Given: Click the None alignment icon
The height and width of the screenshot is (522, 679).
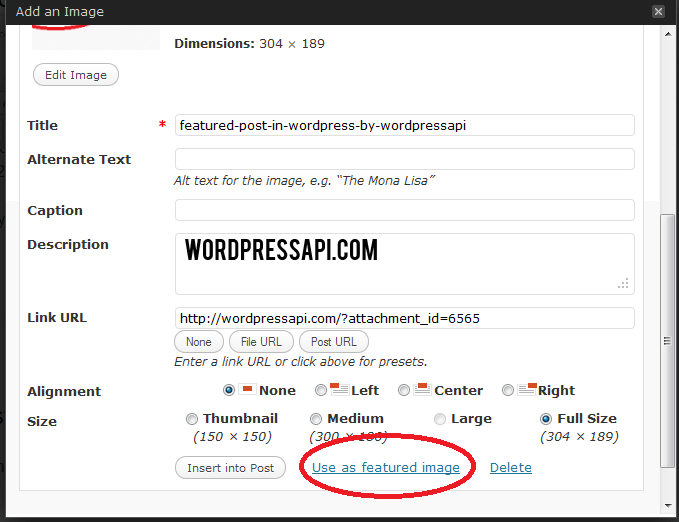Looking at the screenshot, I should [248, 389].
